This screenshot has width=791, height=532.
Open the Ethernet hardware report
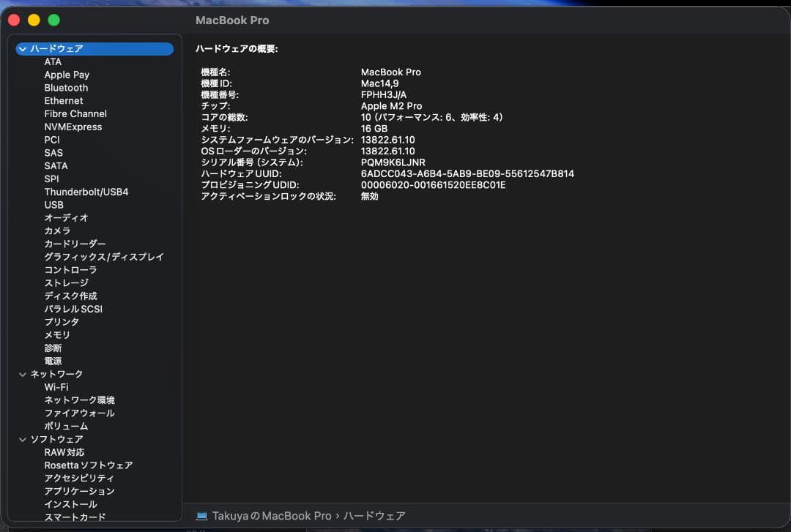[x=64, y=100]
